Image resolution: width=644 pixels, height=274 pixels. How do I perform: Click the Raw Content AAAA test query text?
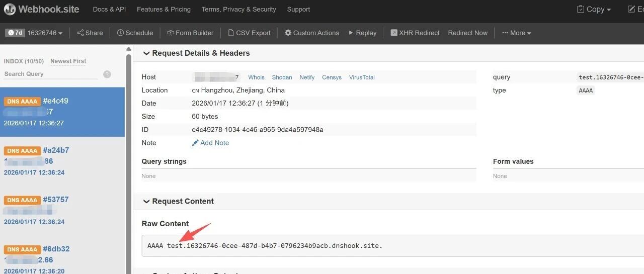265,246
